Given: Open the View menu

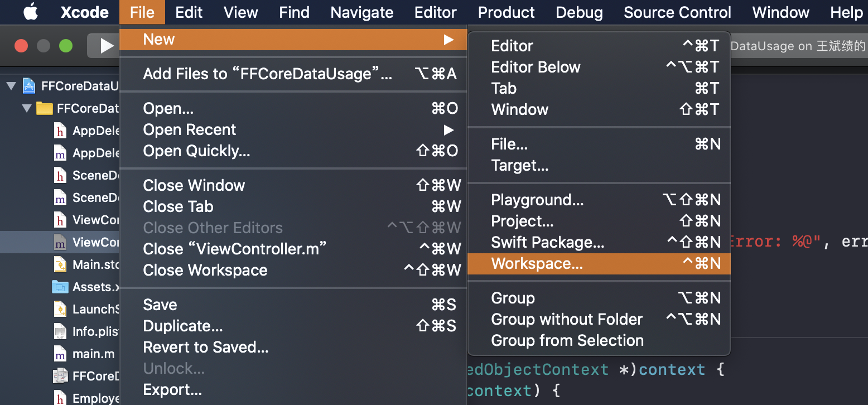Looking at the screenshot, I should 241,12.
